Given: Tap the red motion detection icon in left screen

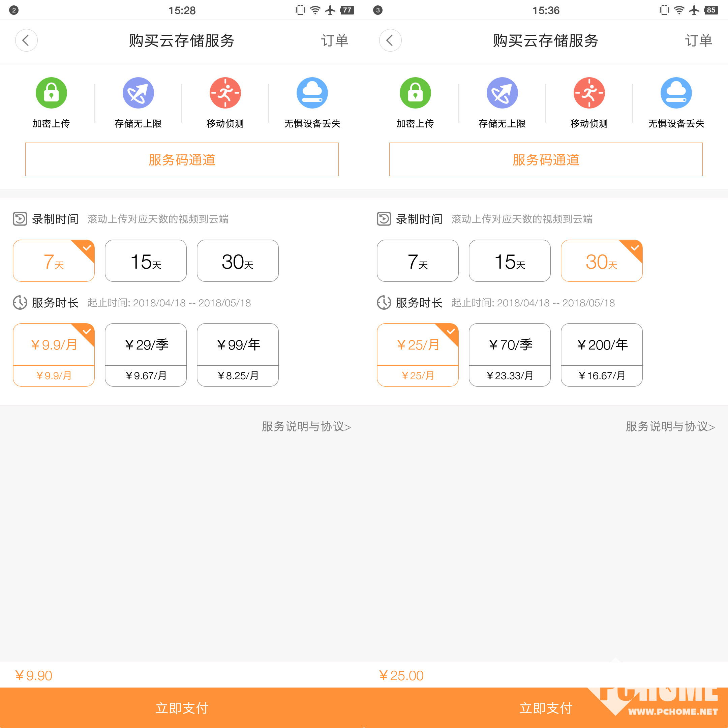Looking at the screenshot, I should click(225, 93).
